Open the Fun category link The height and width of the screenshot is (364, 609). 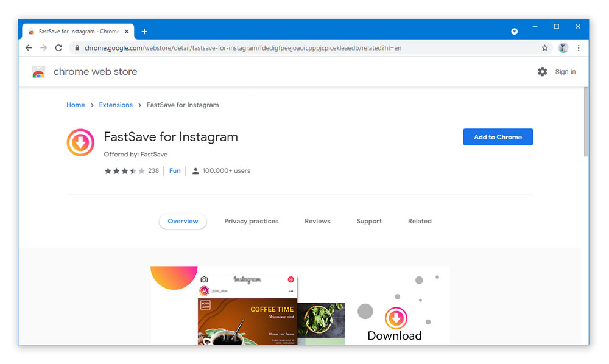175,170
